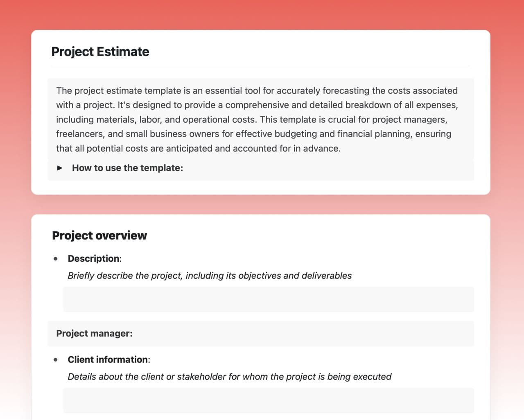Click the bold "Client information" label
Viewport: 524px width, 420px height.
coord(108,360)
